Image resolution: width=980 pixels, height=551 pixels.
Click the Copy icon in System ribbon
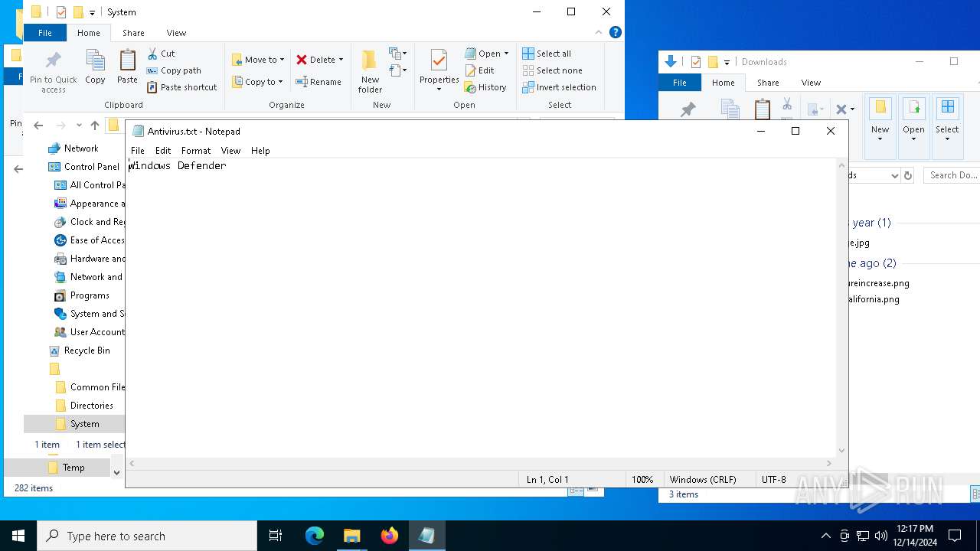pos(95,67)
